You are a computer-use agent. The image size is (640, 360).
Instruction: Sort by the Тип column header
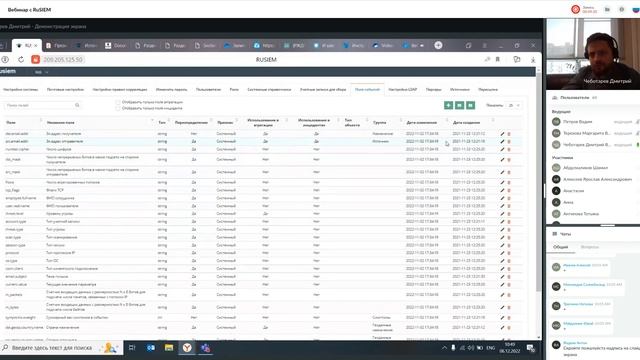[x=162, y=122]
